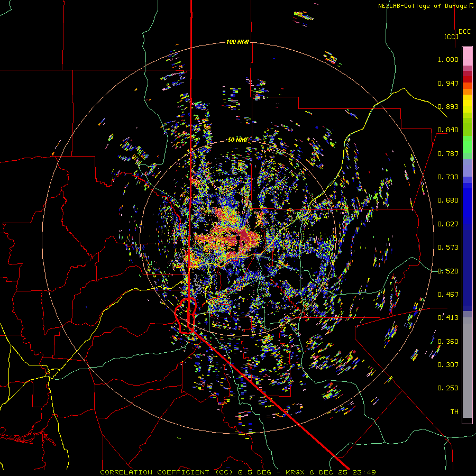Image resolution: width=476 pixels, height=476 pixels.
Task: Click the [CC] color bar header
Action: click(451, 36)
